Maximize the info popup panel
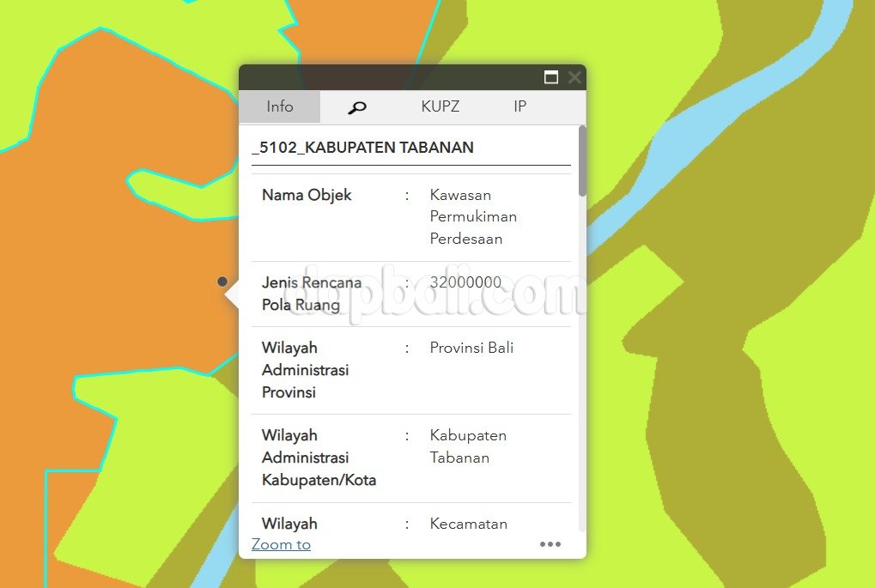Viewport: 875px width, 588px height. (551, 77)
